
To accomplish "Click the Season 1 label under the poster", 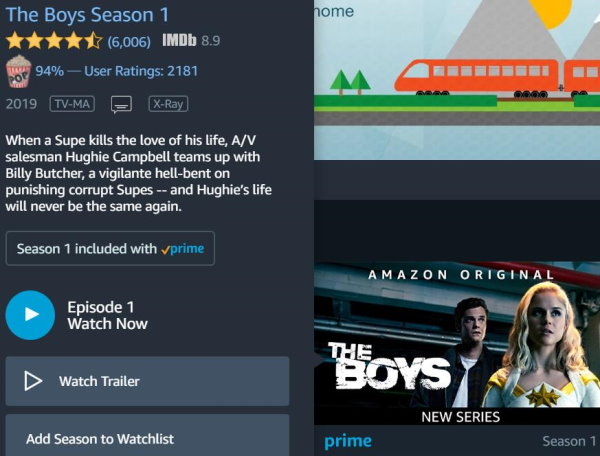I will (x=569, y=441).
